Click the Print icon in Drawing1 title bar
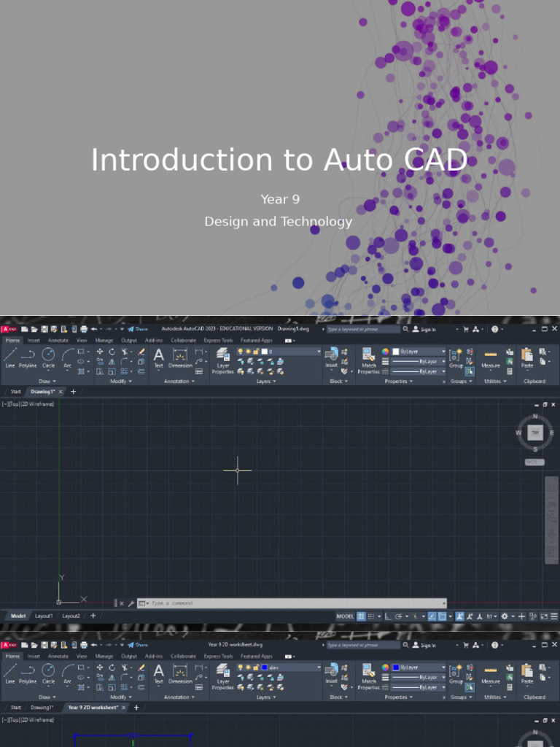The image size is (560, 747). tap(84, 329)
